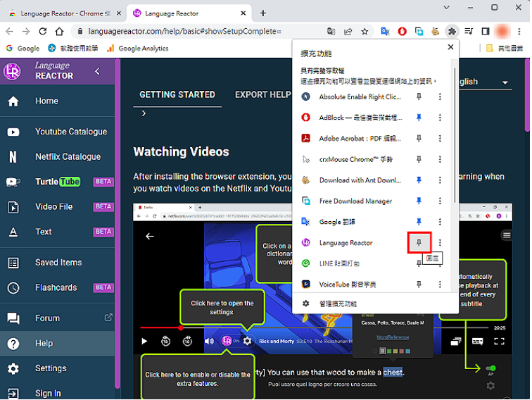Open Saved Items in sidebar

point(57,263)
